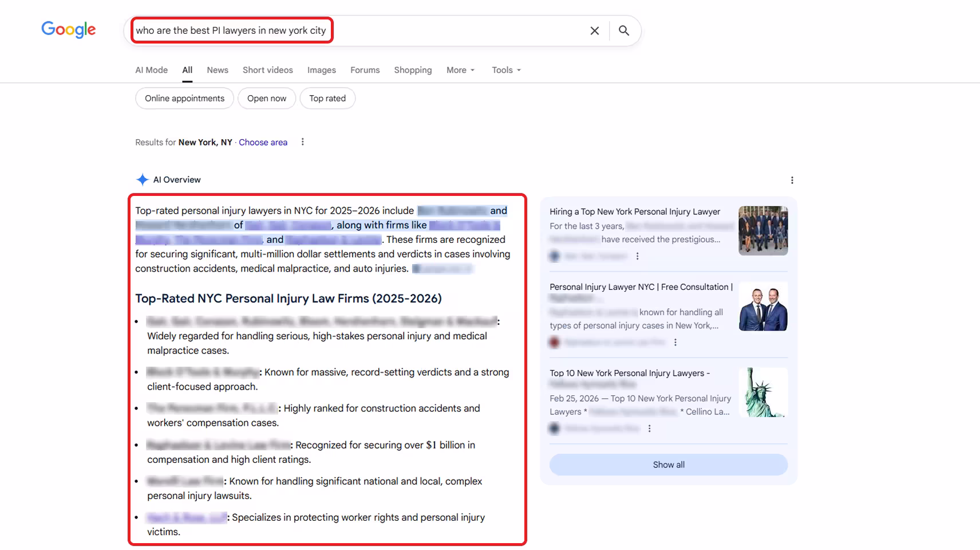Open the Shopping tab

click(x=413, y=70)
